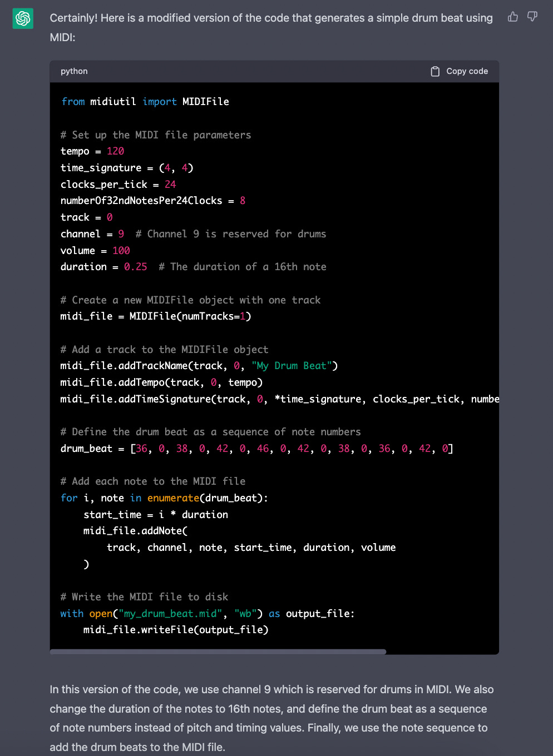Click comment '# Define the drum beat as a sequence'
Image resolution: width=553 pixels, height=756 pixels.
[211, 432]
